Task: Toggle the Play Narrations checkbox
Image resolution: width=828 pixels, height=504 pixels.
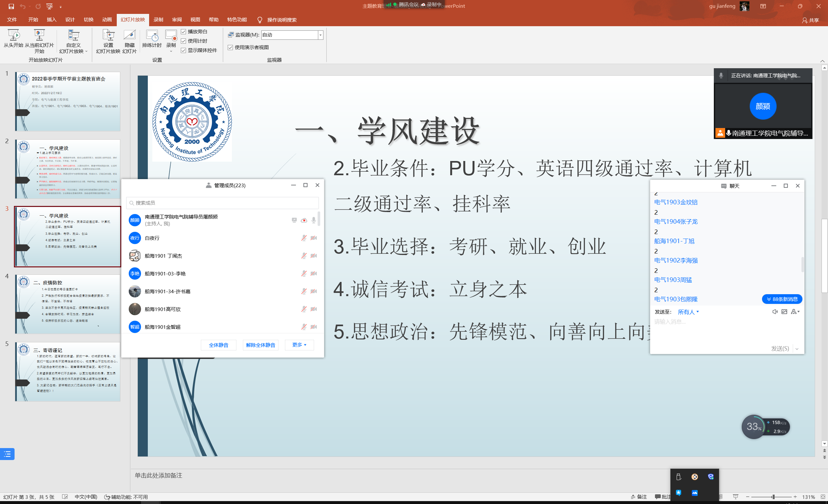Action: (183, 32)
